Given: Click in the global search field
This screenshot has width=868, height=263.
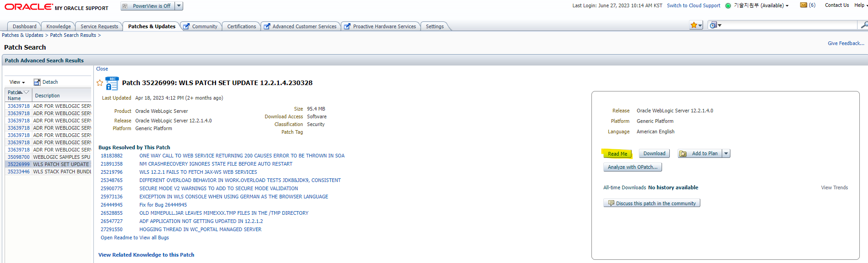Looking at the screenshot, I should click(x=791, y=25).
